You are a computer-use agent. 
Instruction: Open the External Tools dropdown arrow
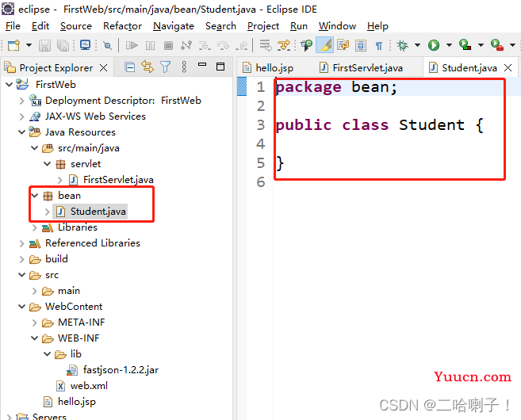click(512, 45)
